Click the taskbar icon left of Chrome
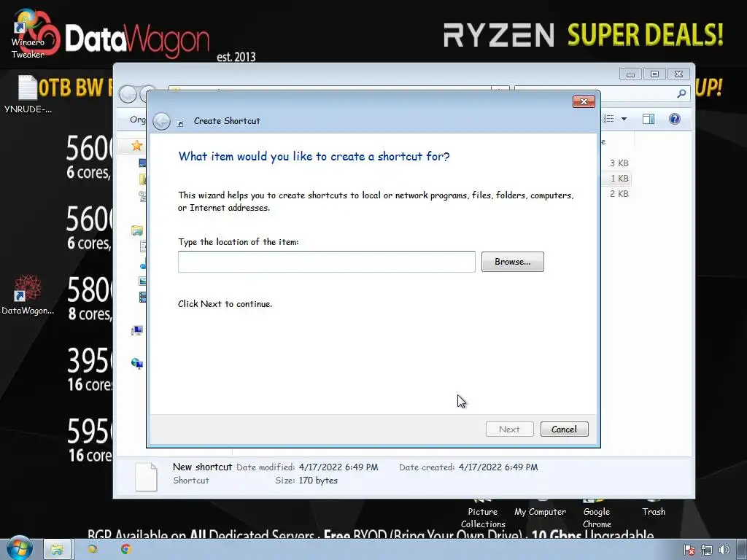This screenshot has width=747, height=560. tap(93, 549)
